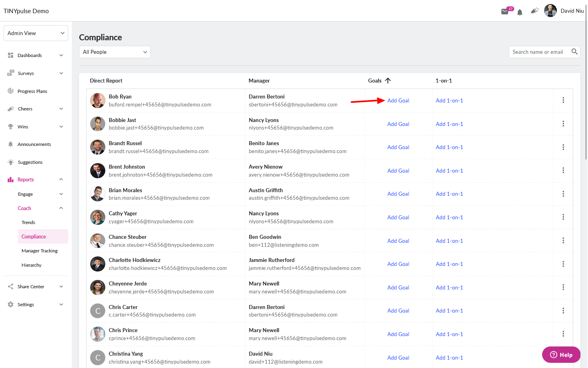Click the Settings gear icon in sidebar
The image size is (588, 368).
coord(11,304)
